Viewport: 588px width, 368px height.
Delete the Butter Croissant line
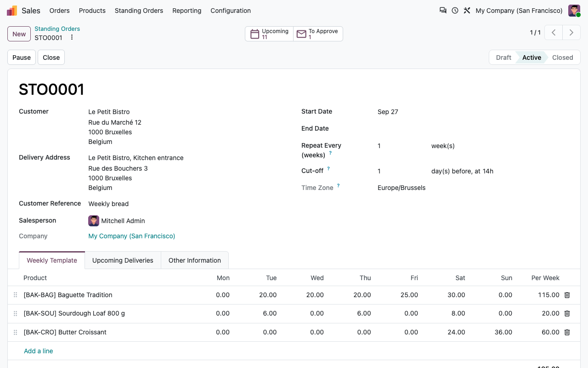567,332
